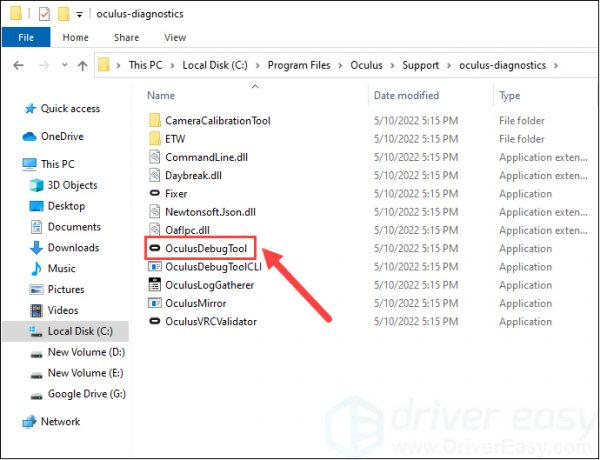Open the File menu tab
600x460 pixels.
pos(26,38)
